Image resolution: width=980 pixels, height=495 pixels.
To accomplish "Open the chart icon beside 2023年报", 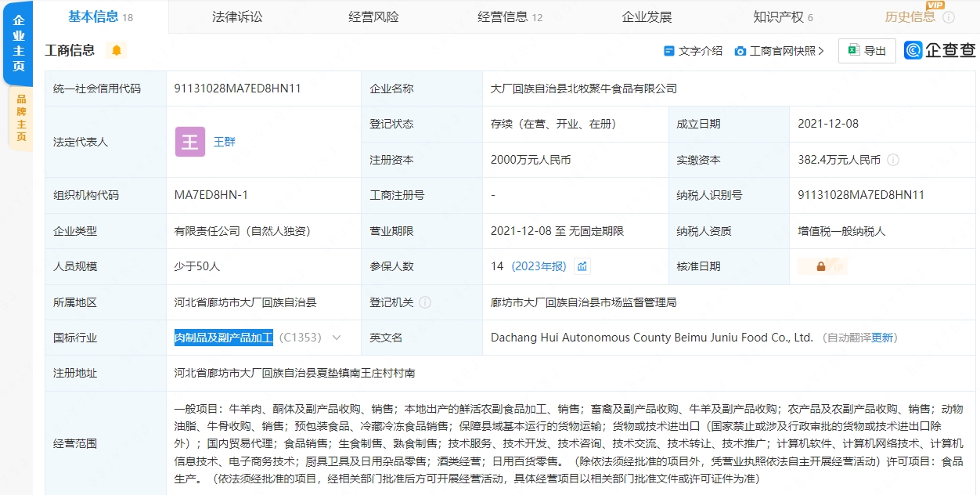I will 582,266.
